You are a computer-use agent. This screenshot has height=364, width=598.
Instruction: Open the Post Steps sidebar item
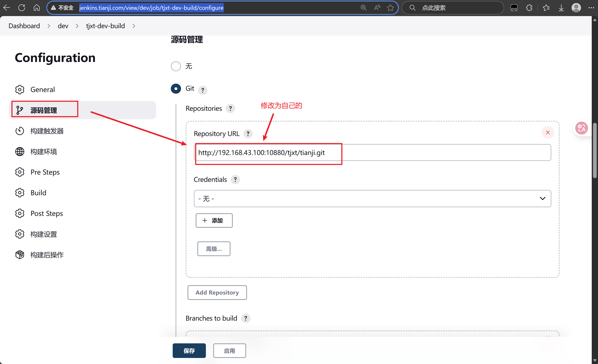pos(47,213)
